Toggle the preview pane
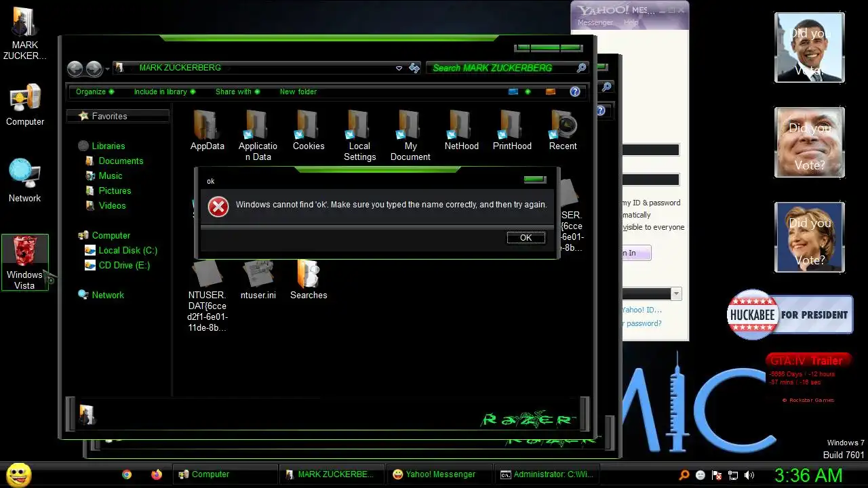The height and width of the screenshot is (488, 868). [x=551, y=91]
